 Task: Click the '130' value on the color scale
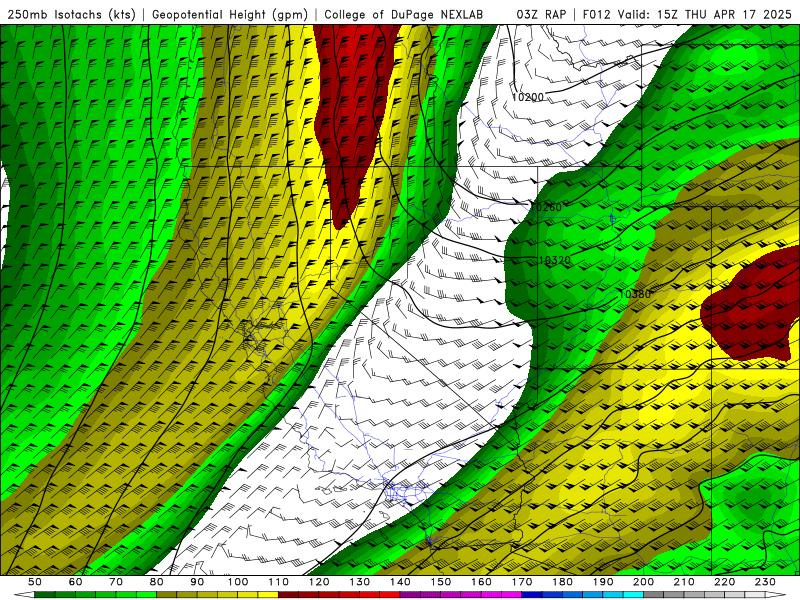point(360,582)
